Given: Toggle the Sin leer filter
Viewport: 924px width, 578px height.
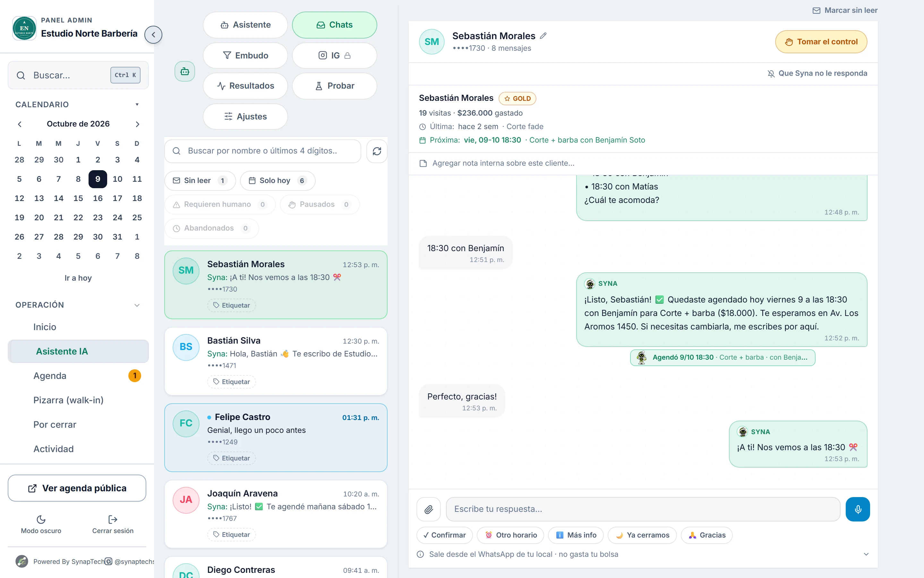Looking at the screenshot, I should 200,180.
